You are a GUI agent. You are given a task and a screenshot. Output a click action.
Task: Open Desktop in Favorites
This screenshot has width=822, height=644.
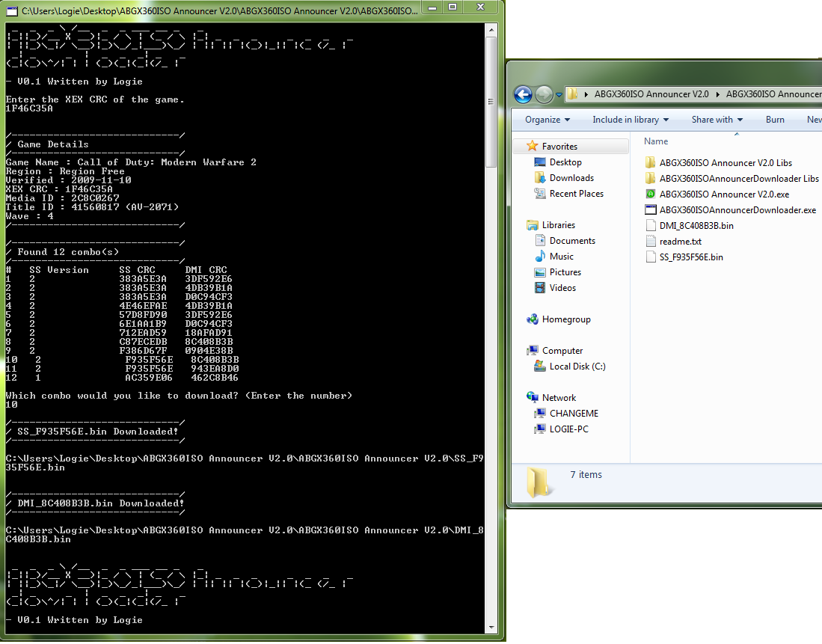coord(565,162)
